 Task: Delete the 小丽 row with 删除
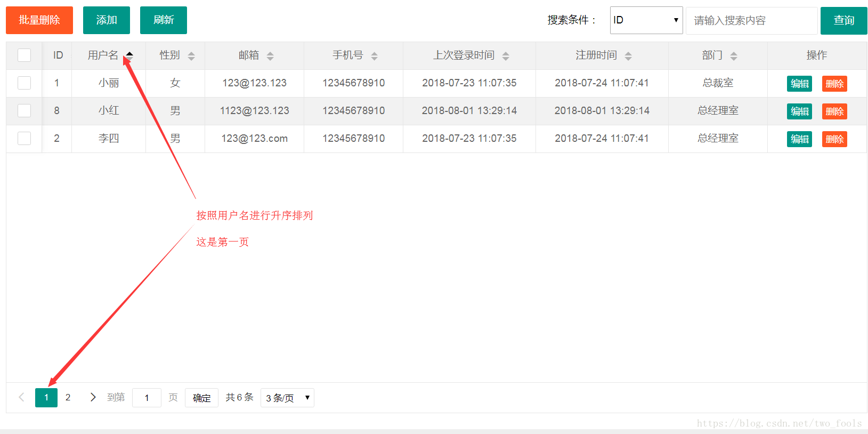click(x=834, y=84)
